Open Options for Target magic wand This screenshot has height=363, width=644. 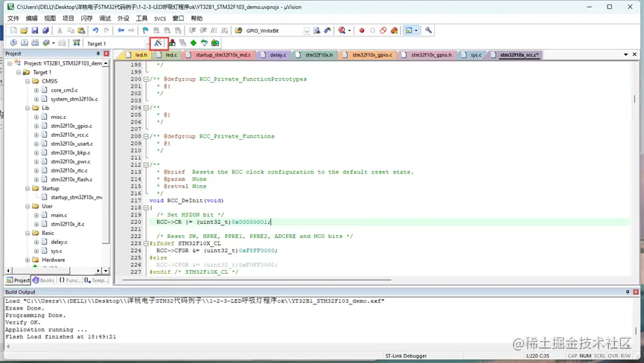[x=158, y=42]
